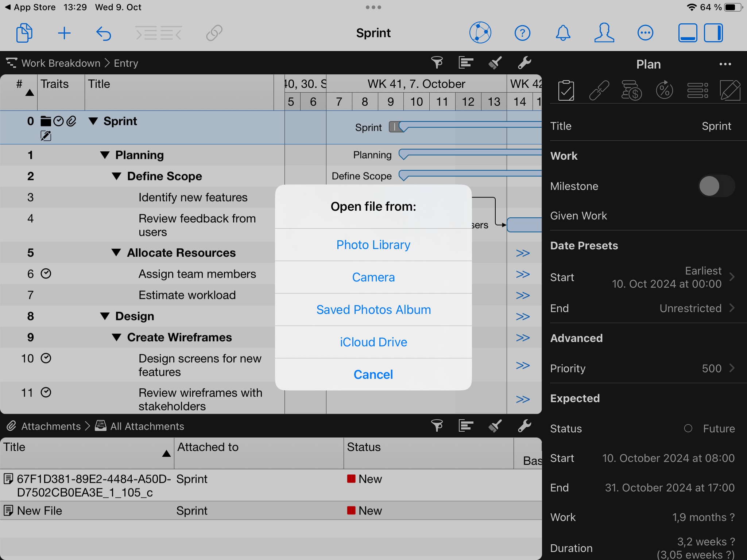747x560 pixels.
Task: Toggle the Milestone switch
Action: pos(716,186)
